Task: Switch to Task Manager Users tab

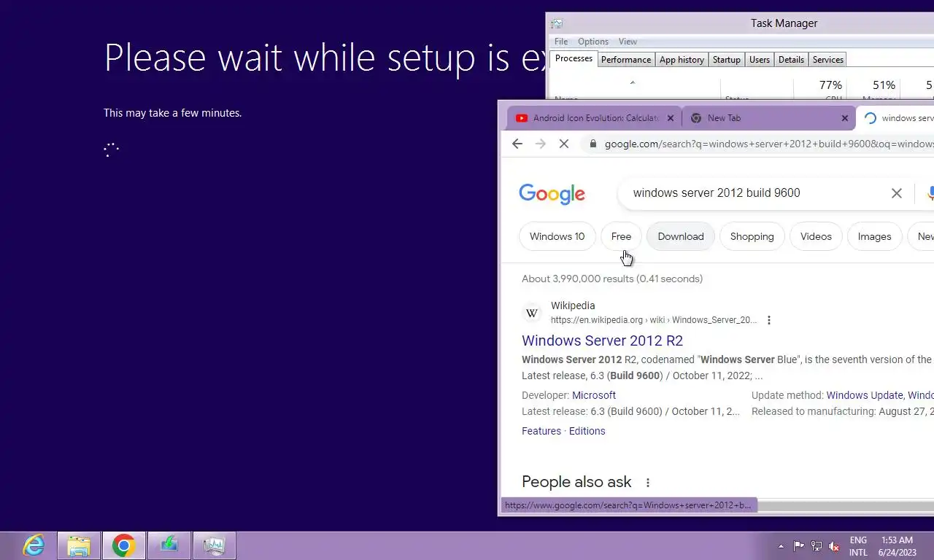Action: [760, 60]
